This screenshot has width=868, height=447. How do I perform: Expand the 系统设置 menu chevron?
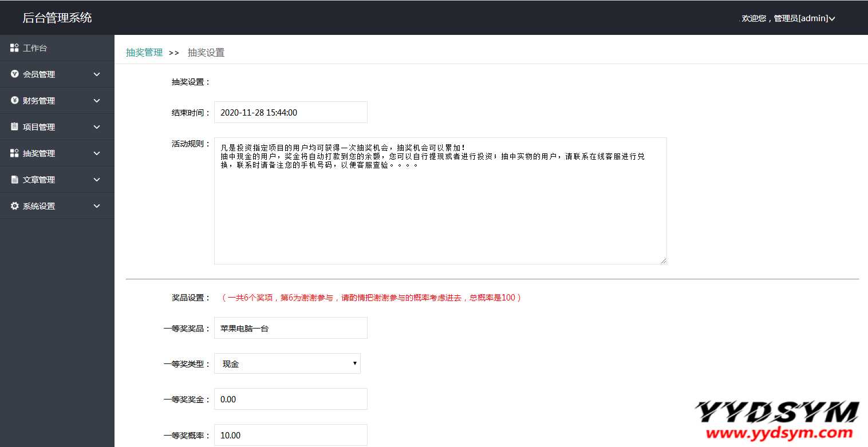tap(97, 206)
